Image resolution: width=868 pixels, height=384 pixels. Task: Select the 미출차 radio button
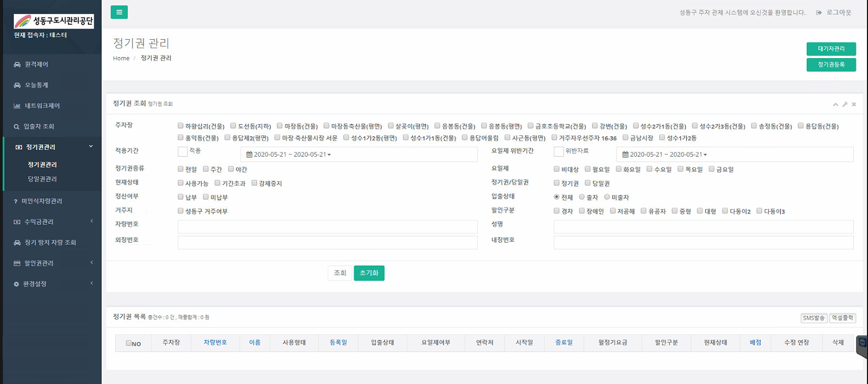pyautogui.click(x=607, y=197)
